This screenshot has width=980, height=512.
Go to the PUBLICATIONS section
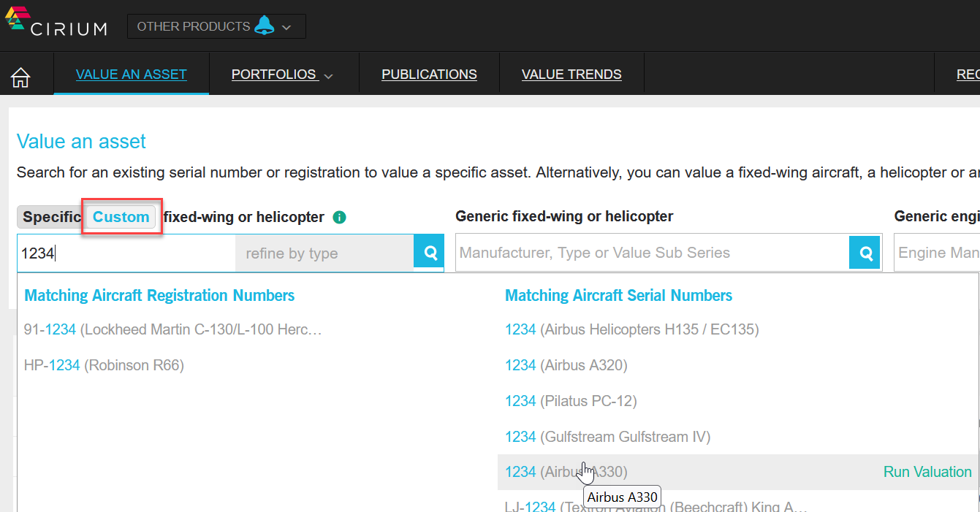[x=428, y=74]
